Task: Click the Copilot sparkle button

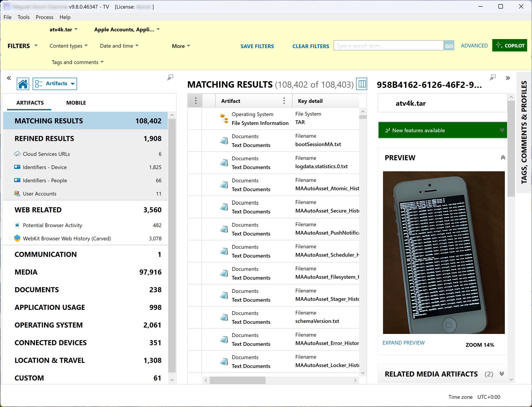Action: (509, 45)
